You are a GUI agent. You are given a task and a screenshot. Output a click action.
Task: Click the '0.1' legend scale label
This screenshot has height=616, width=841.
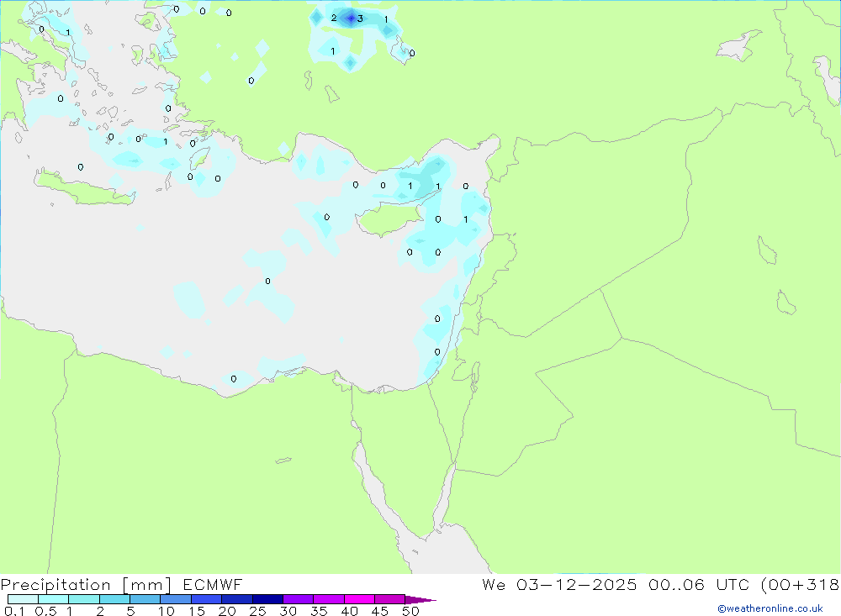point(14,611)
